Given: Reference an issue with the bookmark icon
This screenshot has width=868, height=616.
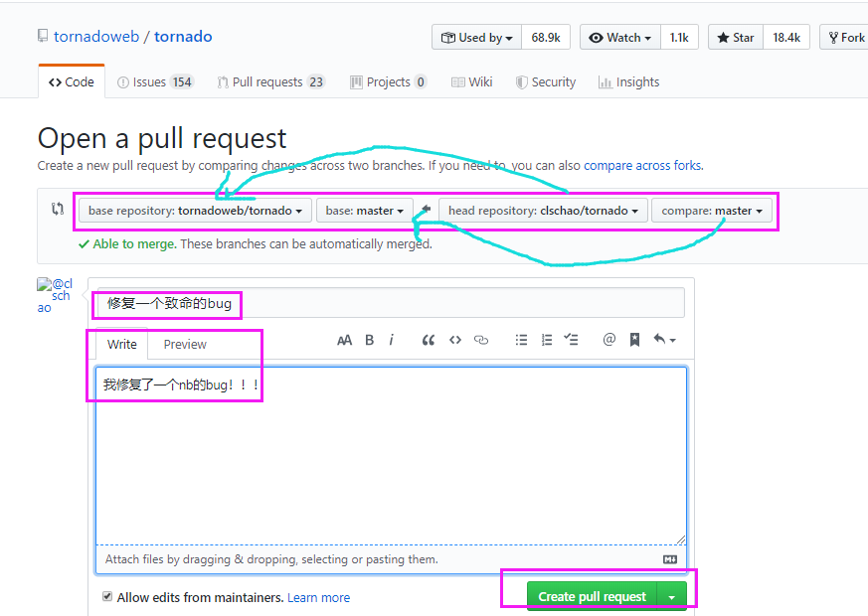Looking at the screenshot, I should pyautogui.click(x=635, y=340).
